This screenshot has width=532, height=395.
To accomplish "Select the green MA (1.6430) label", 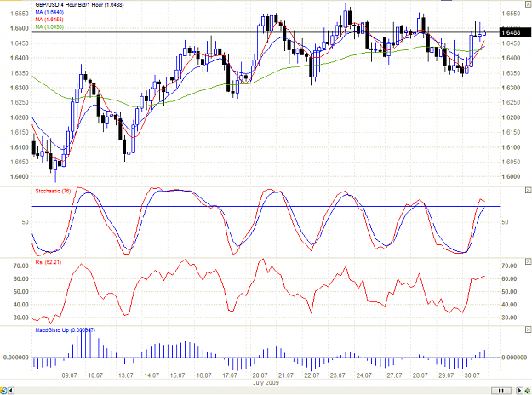I will tap(49, 26).
